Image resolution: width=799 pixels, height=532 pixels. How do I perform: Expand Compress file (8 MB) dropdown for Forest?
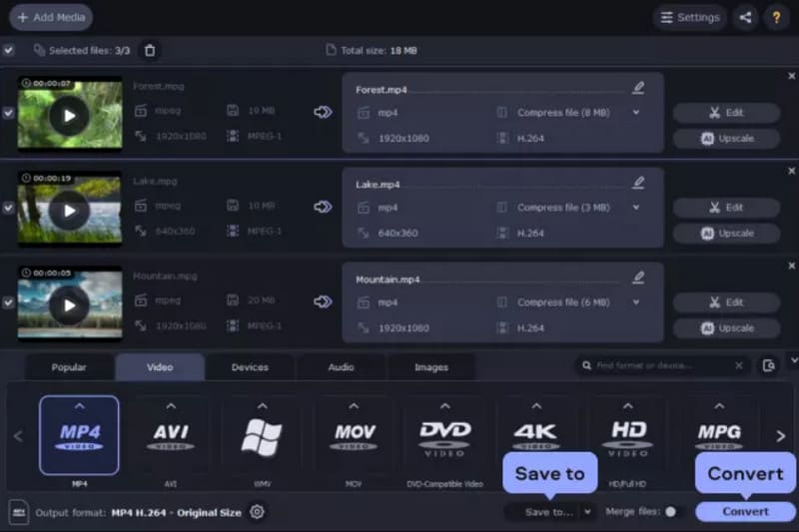636,113
